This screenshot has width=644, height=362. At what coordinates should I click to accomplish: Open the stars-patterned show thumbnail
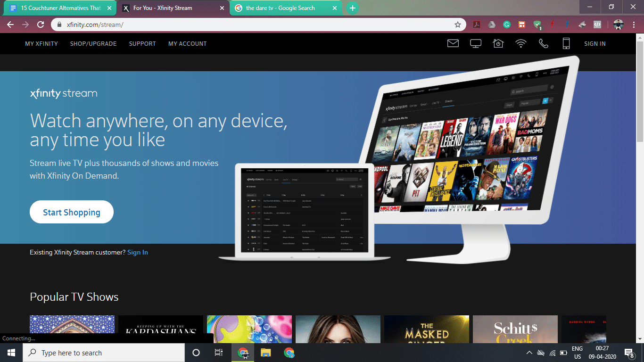tap(72, 329)
